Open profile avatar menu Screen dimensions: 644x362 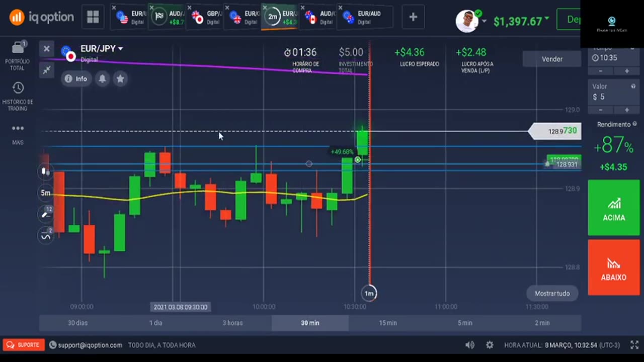point(467,21)
